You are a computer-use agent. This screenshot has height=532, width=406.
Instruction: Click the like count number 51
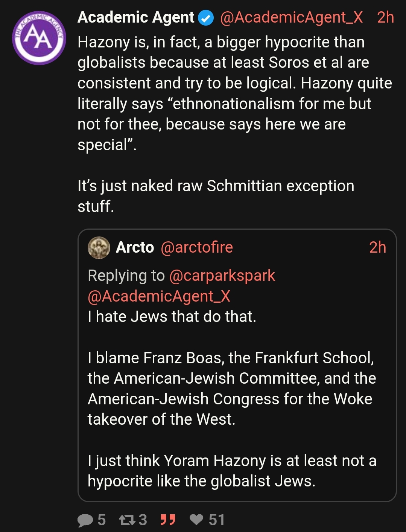tap(217, 520)
